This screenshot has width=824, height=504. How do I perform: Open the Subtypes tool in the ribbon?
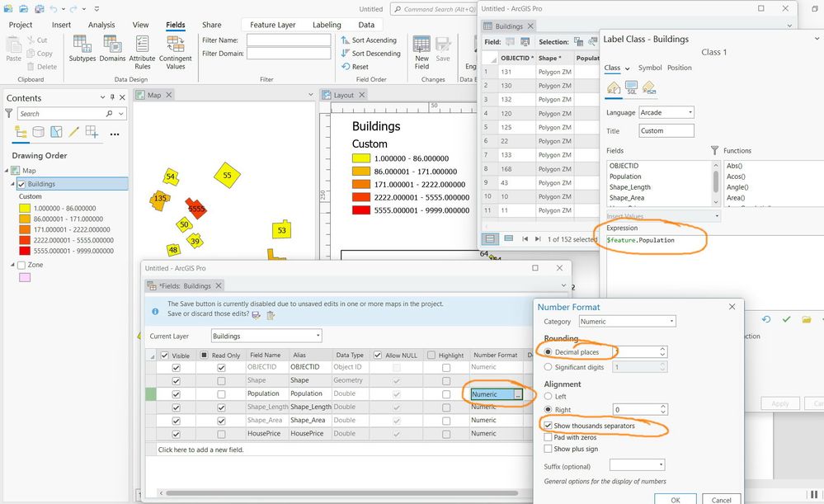click(x=82, y=49)
